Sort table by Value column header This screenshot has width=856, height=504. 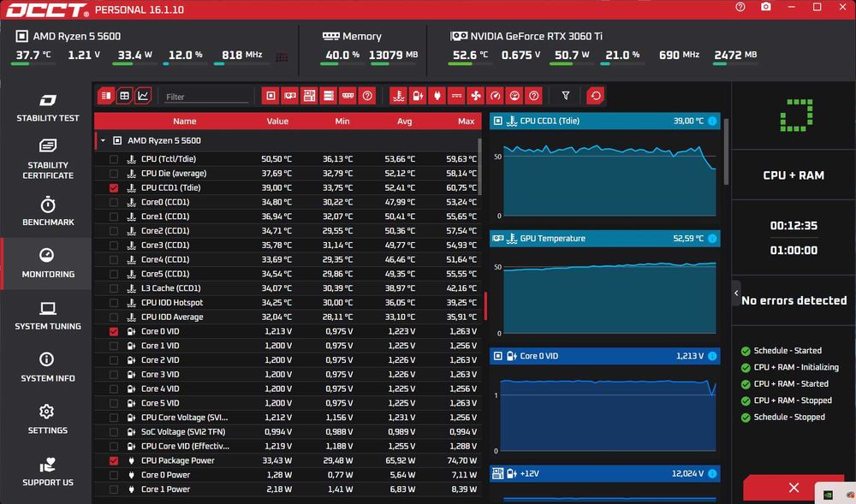(x=277, y=122)
